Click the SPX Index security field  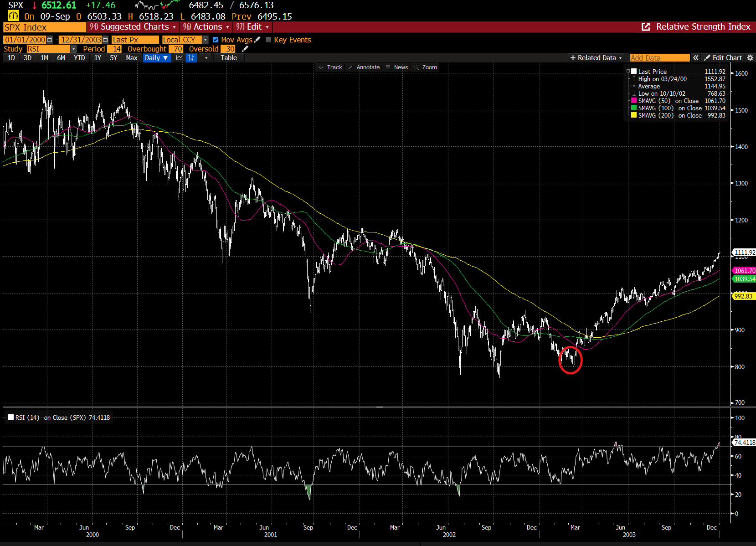pos(44,27)
